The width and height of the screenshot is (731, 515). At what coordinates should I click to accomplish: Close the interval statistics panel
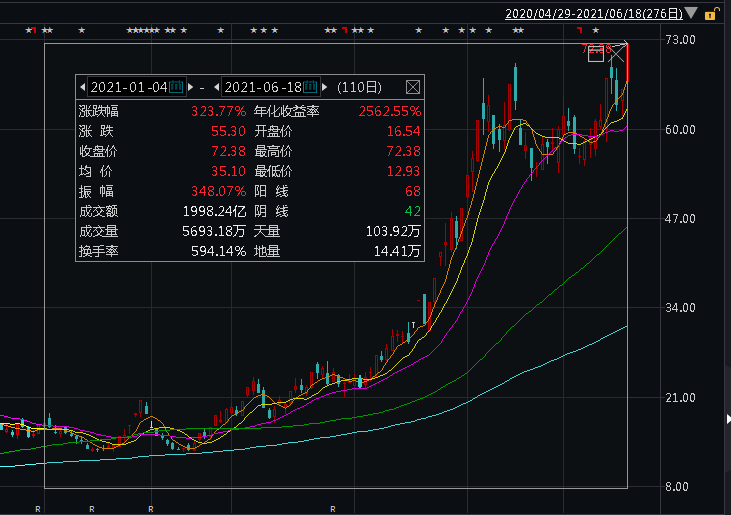pyautogui.click(x=413, y=87)
